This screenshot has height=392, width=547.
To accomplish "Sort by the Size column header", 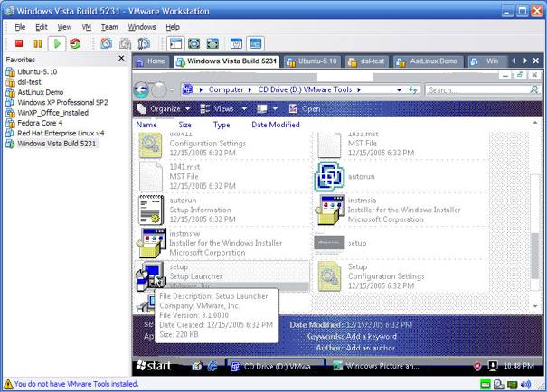I will click(184, 125).
